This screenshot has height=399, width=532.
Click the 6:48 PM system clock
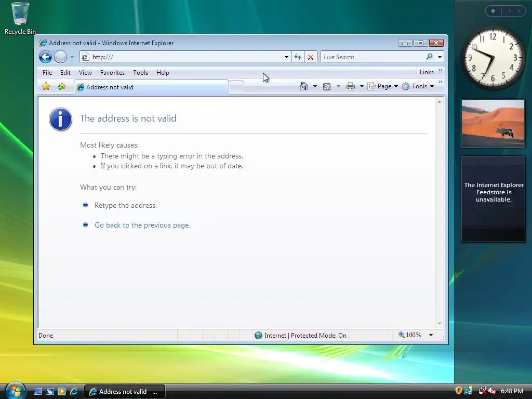point(512,391)
